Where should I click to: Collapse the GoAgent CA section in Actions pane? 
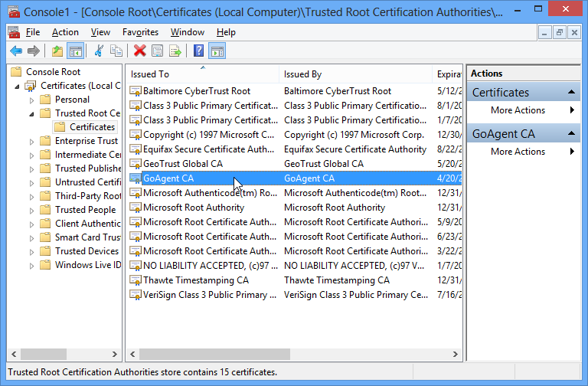coord(571,133)
